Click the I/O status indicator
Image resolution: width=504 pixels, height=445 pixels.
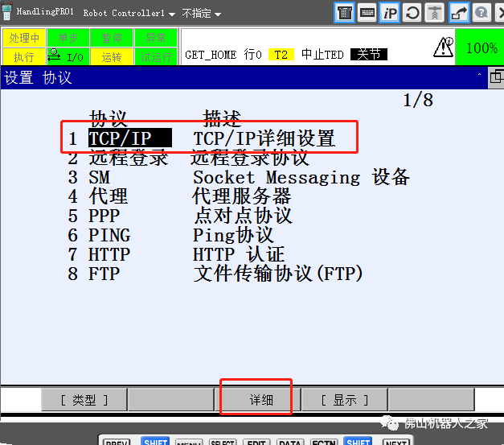(x=68, y=56)
